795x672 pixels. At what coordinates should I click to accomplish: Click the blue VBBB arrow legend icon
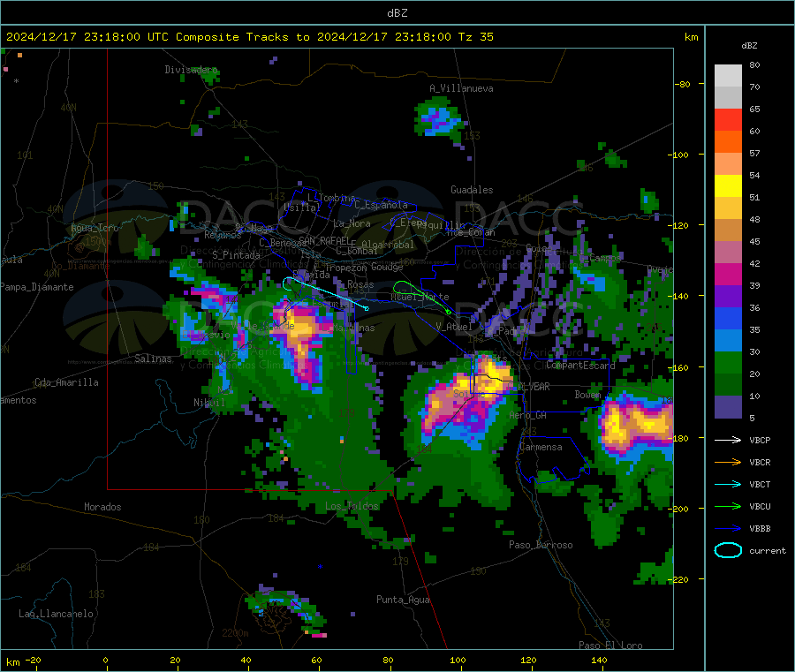point(728,529)
